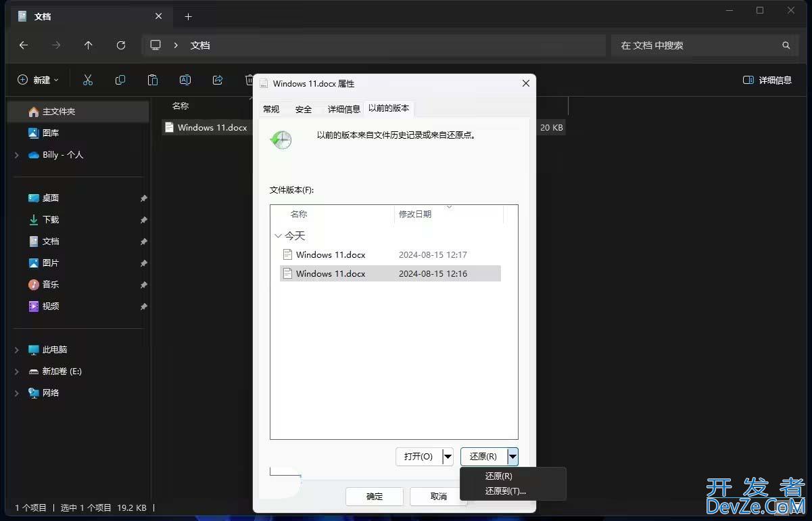Click the search magnifier icon
Screen dimensions: 812x521
pyautogui.click(x=786, y=45)
